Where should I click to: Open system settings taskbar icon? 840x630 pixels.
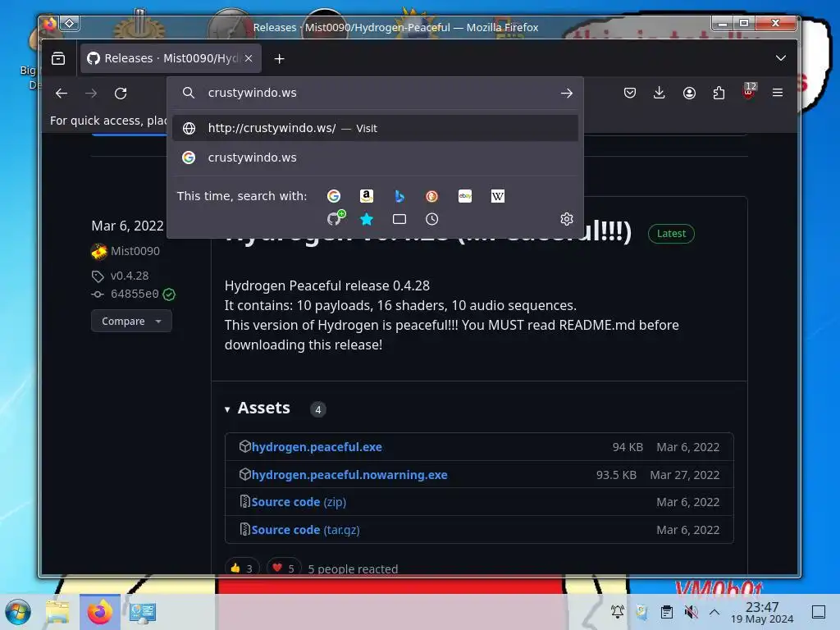142,612
